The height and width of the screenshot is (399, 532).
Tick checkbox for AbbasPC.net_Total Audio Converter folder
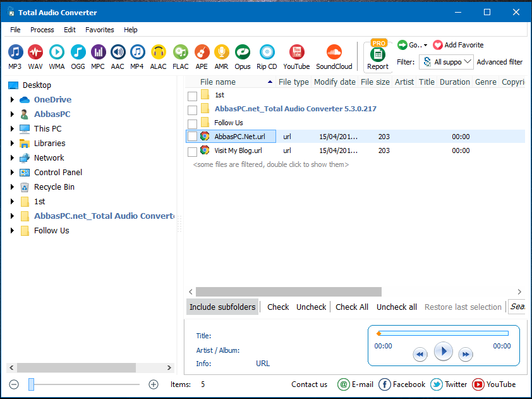tap(192, 110)
